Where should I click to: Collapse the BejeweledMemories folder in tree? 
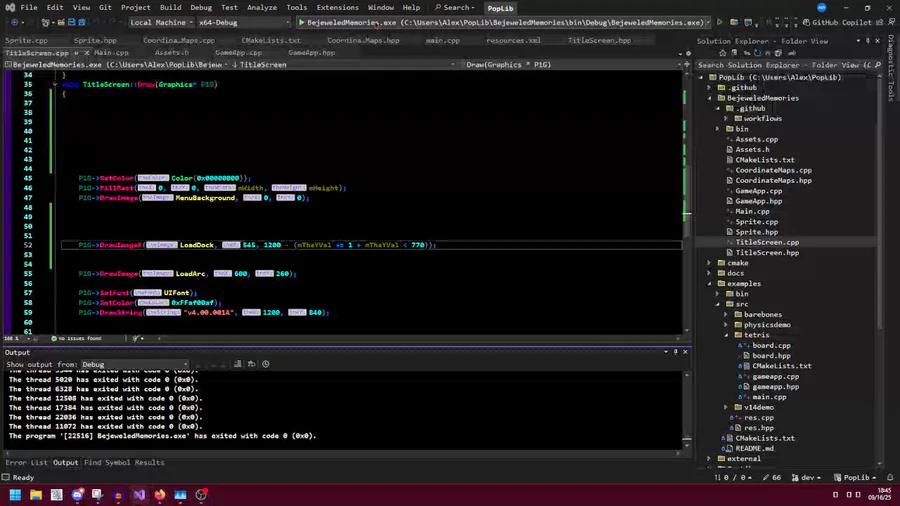tap(709, 98)
